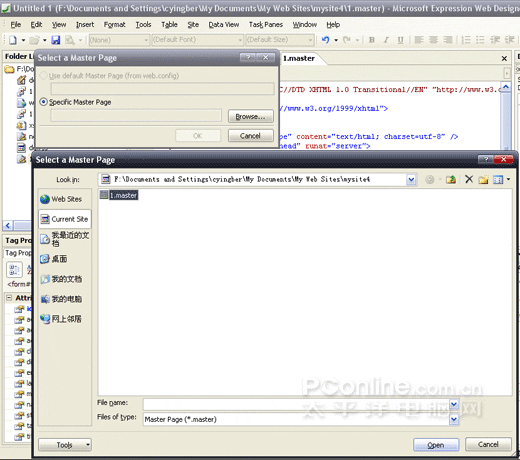
Task: Click the Numbered list toolbar icon
Action: 466,40
